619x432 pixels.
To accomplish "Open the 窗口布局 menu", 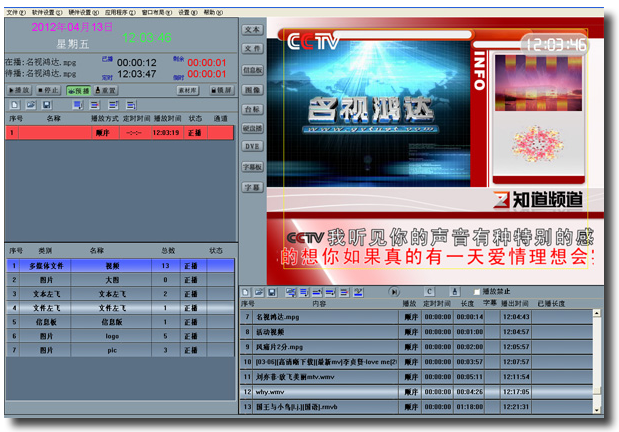I will [157, 12].
